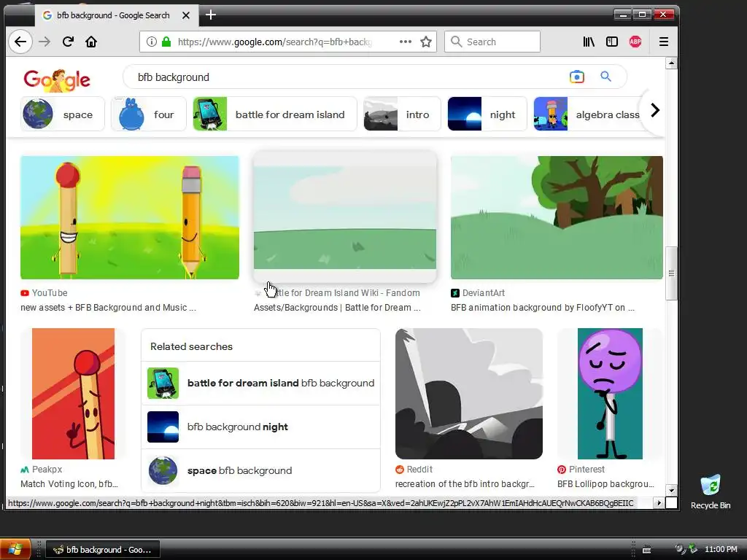
Task: Click the Google doodle logo
Action: [x=57, y=79]
